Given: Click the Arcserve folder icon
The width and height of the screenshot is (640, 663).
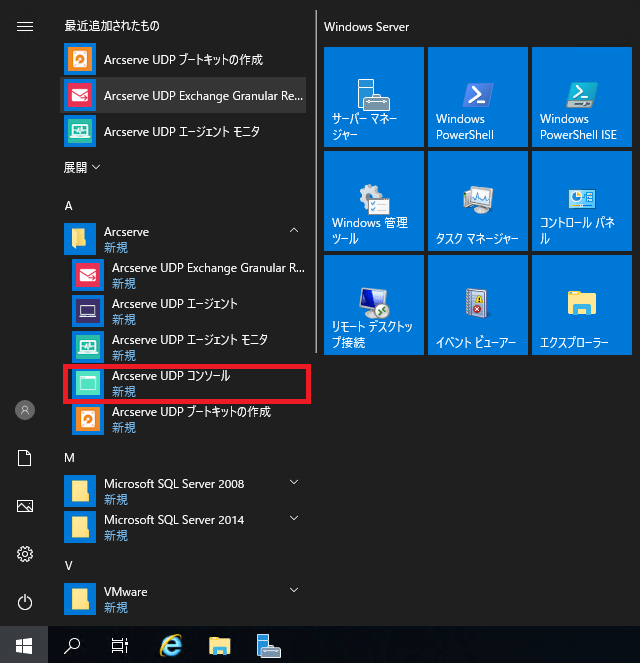Looking at the screenshot, I should pyautogui.click(x=80, y=239).
